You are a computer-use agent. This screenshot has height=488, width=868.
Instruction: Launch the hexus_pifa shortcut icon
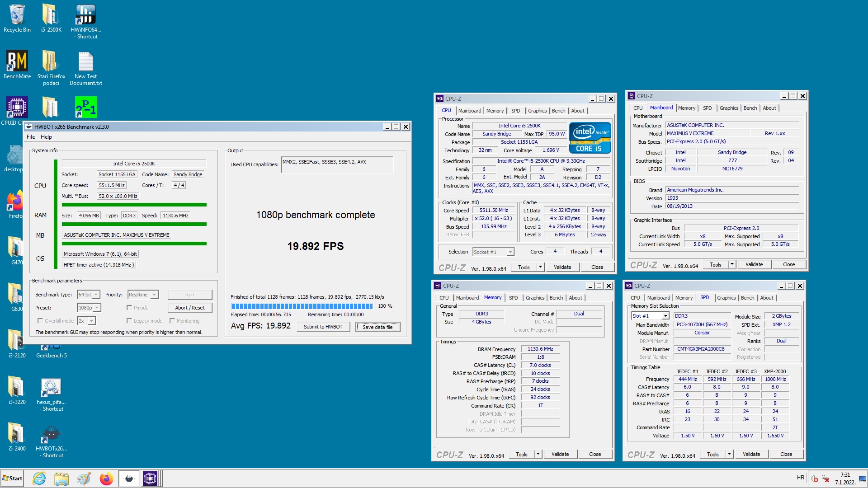pyautogui.click(x=51, y=394)
